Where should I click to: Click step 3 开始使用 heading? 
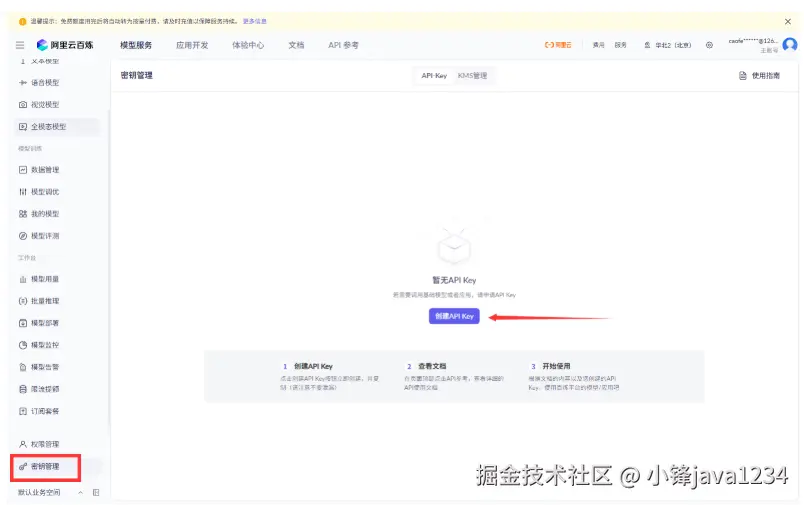(x=556, y=366)
